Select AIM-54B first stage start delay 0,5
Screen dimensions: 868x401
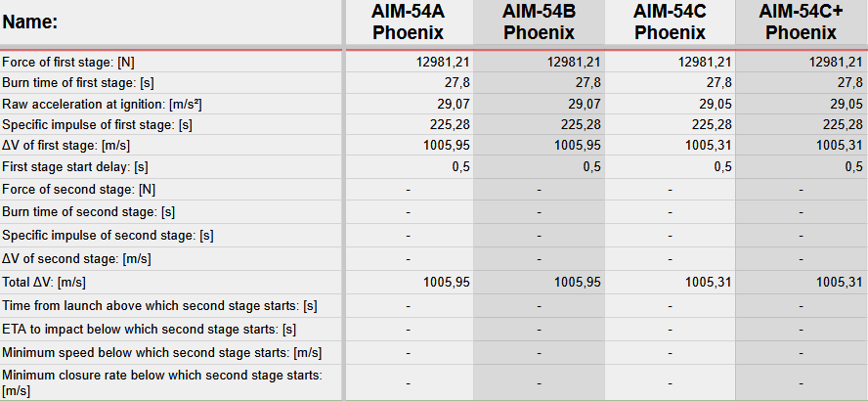[591, 166]
